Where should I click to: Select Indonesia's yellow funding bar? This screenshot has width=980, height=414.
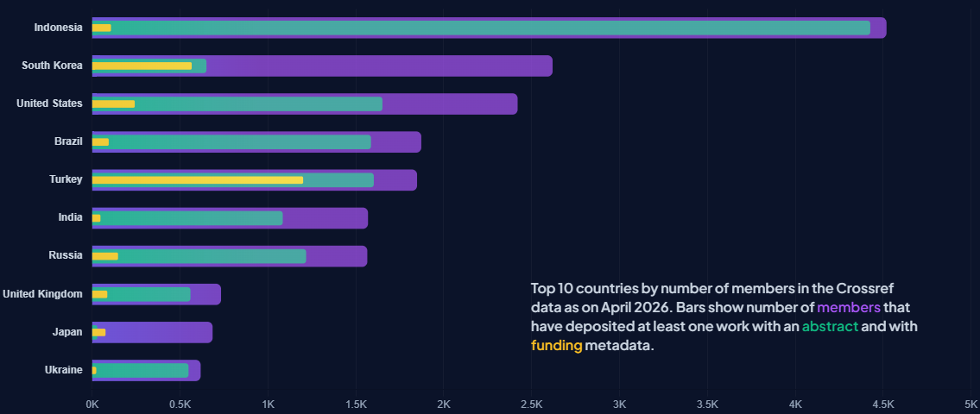(101, 28)
